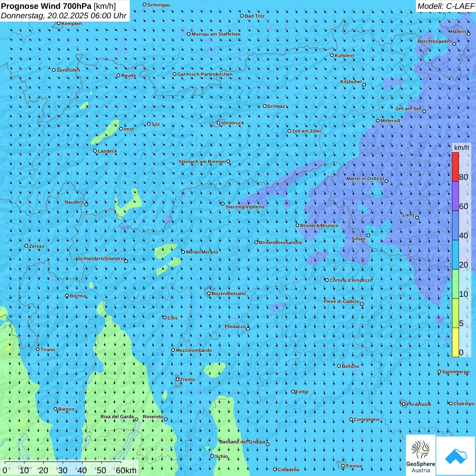Click the blue cloud logo icon
The height and width of the screenshot is (476, 476).
456,456
